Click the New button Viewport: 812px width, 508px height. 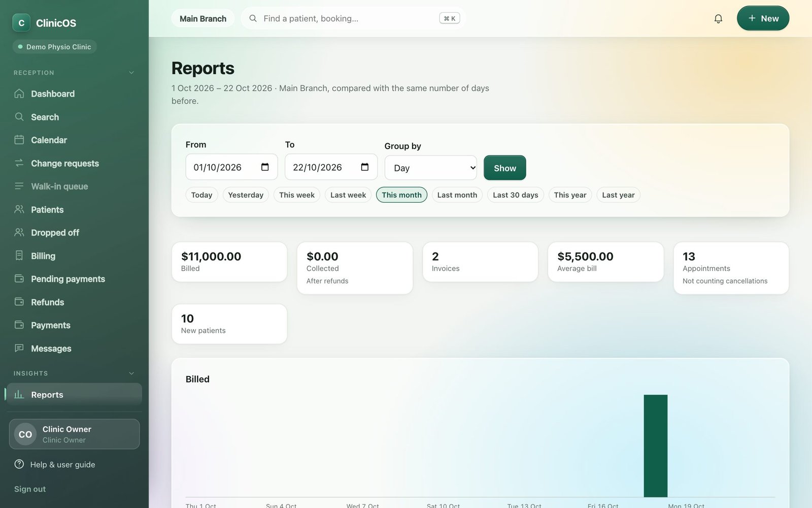click(x=763, y=18)
